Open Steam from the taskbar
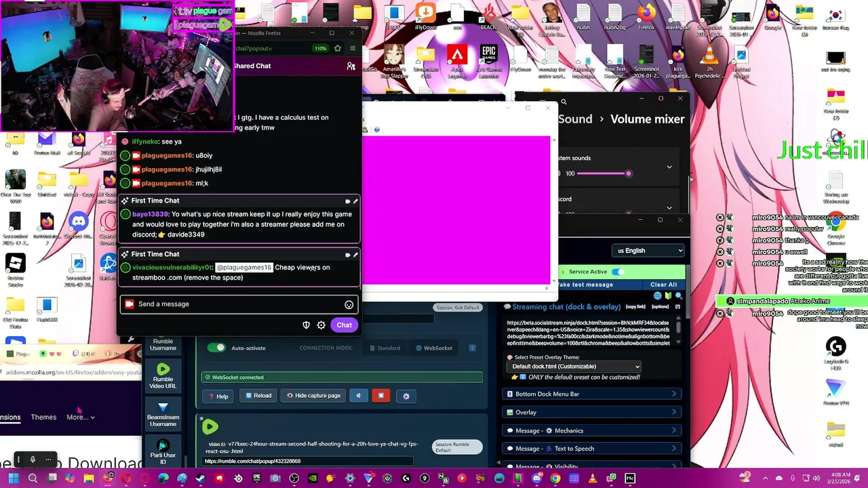Screen dimensions: 868x488 (x=201, y=479)
